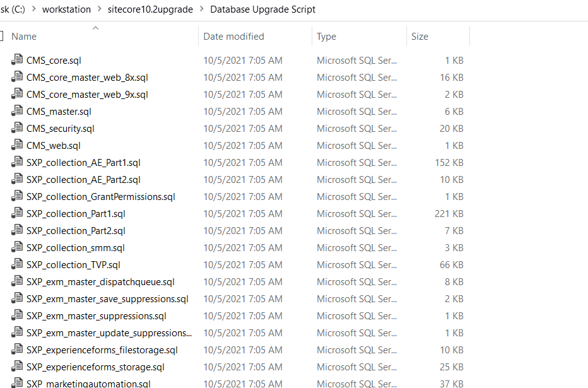Select the CMS_security.sql file name
Screen dimensions: 588x388
pyautogui.click(x=61, y=129)
